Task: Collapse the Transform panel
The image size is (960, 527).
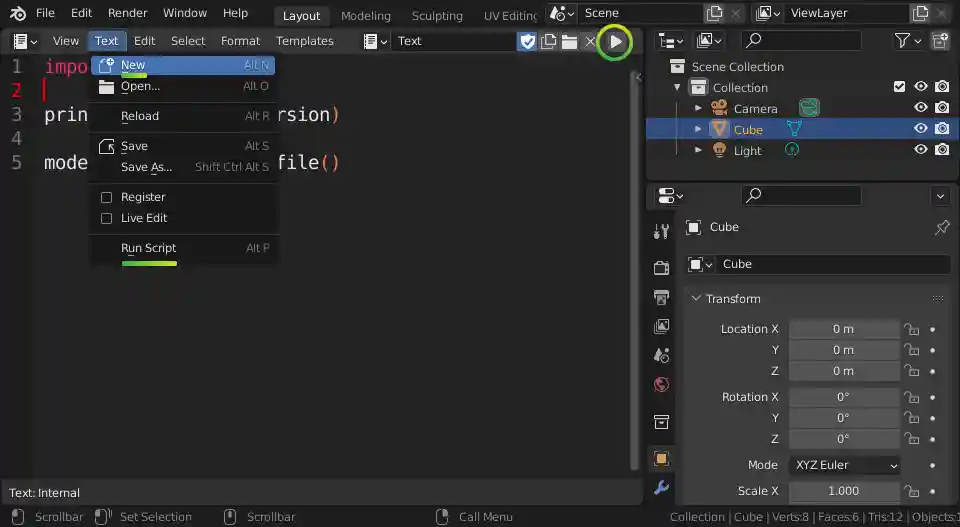Action: (x=696, y=298)
